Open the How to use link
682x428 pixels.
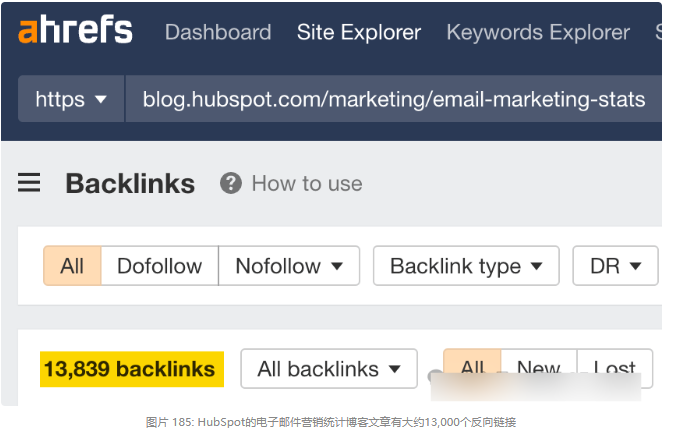(x=307, y=183)
